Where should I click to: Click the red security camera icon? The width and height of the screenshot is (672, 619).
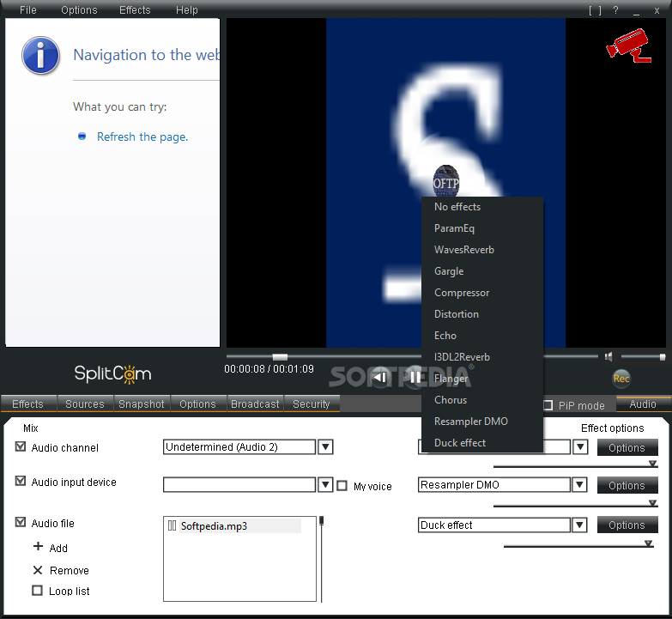tap(629, 46)
